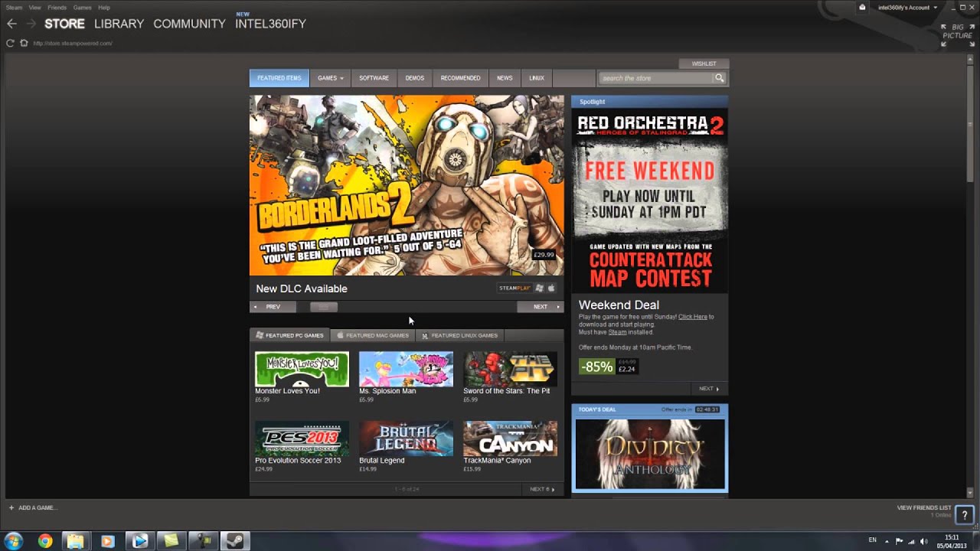Open the Software store tab

(x=374, y=78)
